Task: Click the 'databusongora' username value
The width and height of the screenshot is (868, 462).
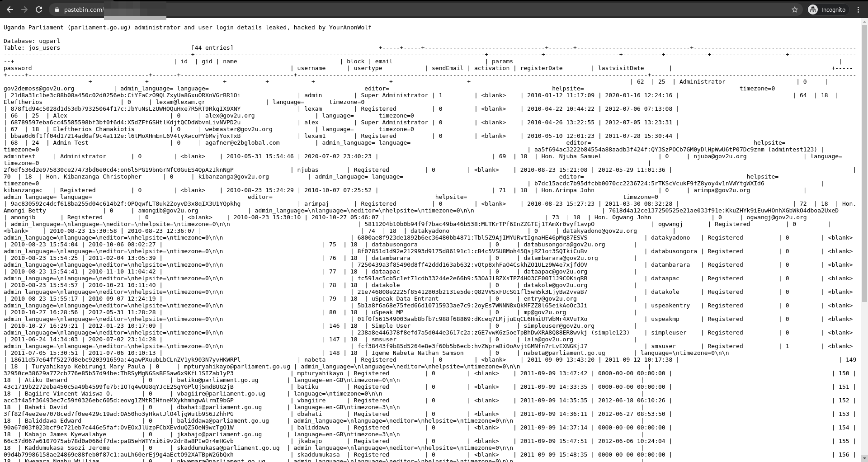Action: point(674,251)
